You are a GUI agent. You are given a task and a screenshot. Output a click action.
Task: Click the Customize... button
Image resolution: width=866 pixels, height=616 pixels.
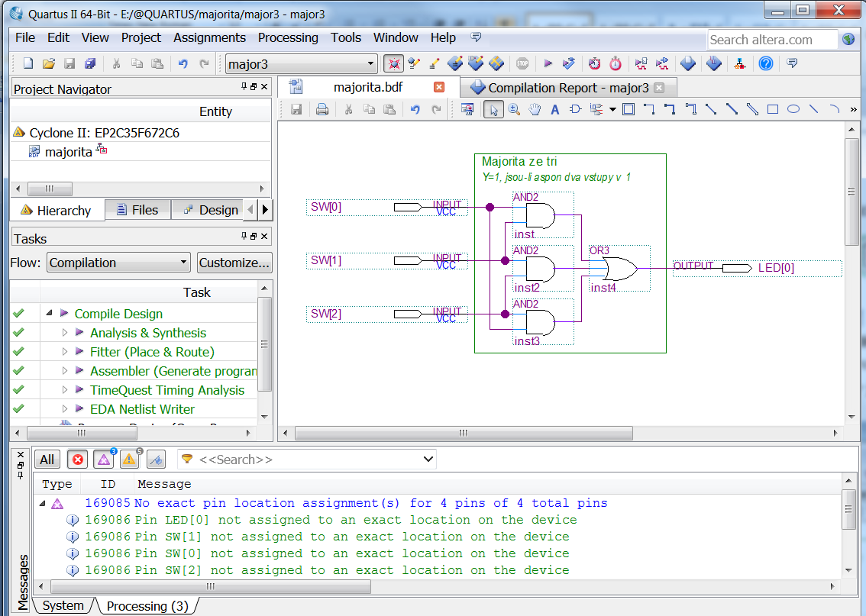click(x=234, y=262)
